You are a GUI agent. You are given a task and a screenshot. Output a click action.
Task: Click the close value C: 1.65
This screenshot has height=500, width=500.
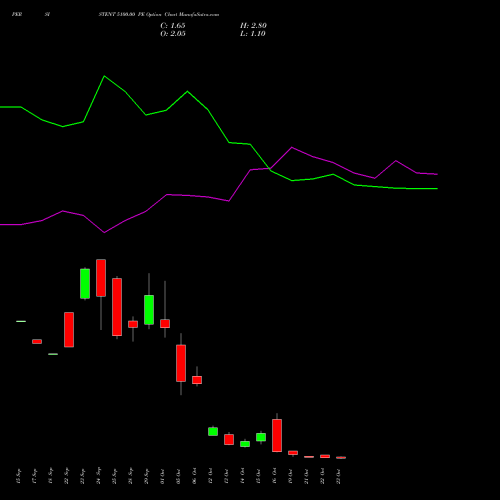[x=173, y=26]
